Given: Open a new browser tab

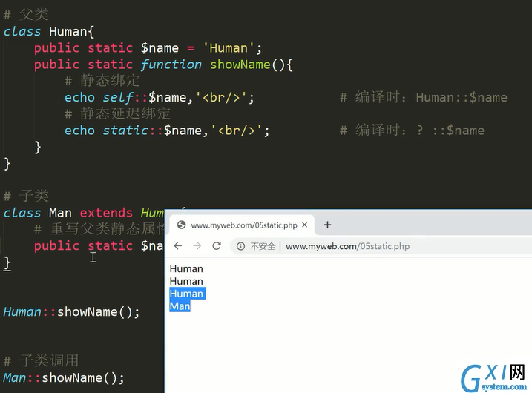Looking at the screenshot, I should pyautogui.click(x=327, y=225).
